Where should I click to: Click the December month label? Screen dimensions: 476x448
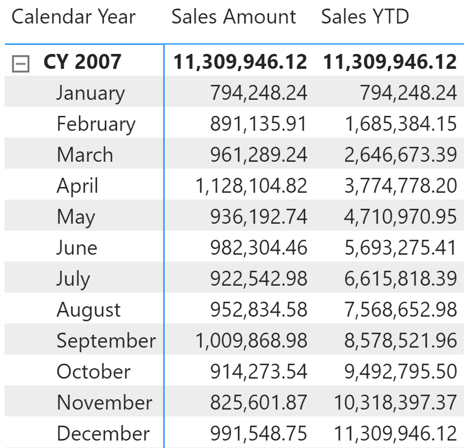103,434
